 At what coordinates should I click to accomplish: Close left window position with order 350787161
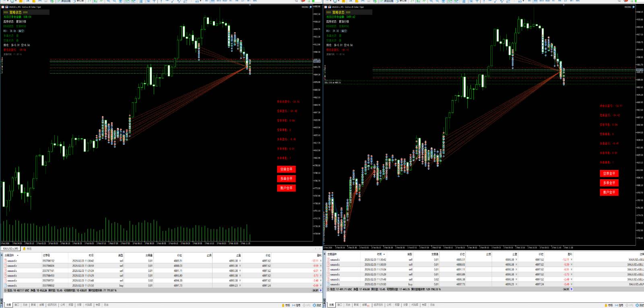click(321, 271)
